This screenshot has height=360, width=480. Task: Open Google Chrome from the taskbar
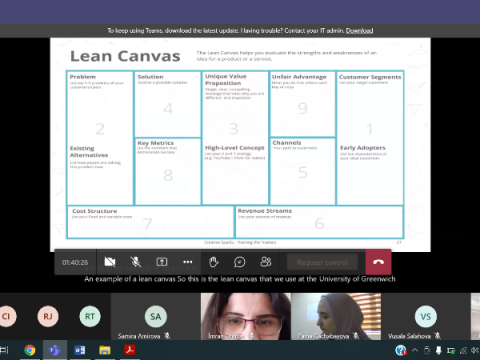tap(30, 350)
